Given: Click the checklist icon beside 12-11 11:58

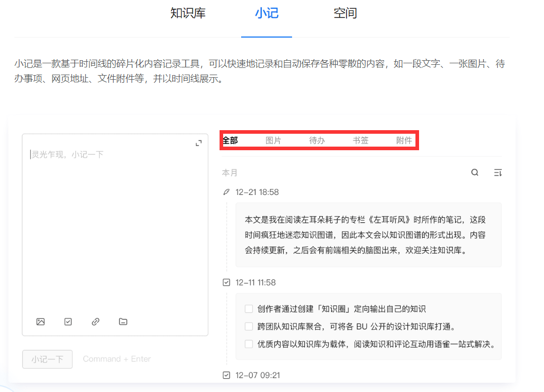Looking at the screenshot, I should tap(226, 282).
